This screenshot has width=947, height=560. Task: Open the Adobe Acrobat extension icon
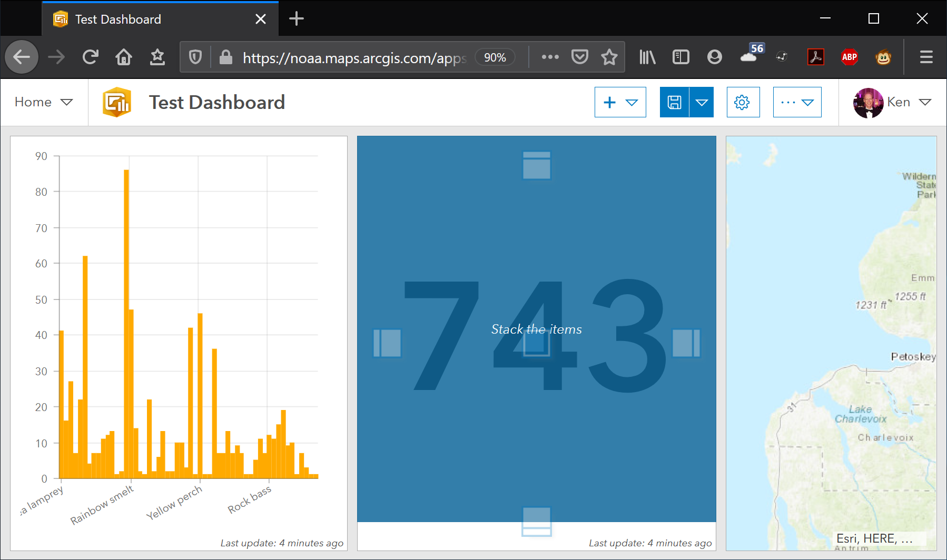816,57
